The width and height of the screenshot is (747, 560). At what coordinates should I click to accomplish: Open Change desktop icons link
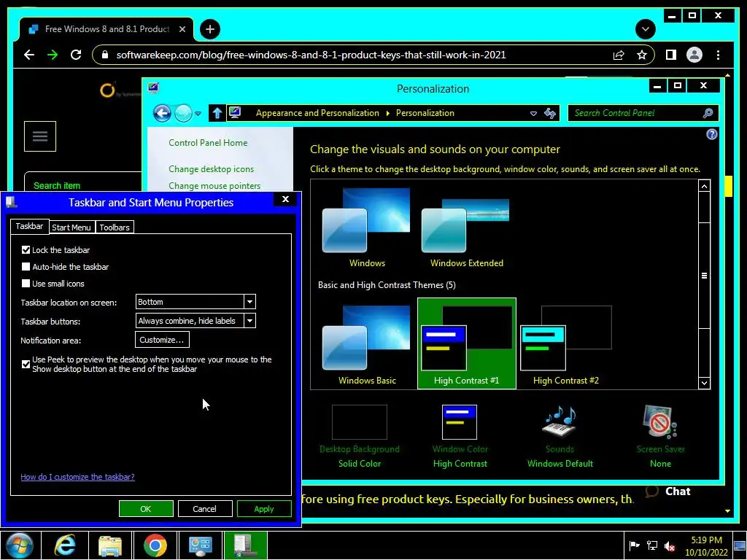tap(211, 169)
